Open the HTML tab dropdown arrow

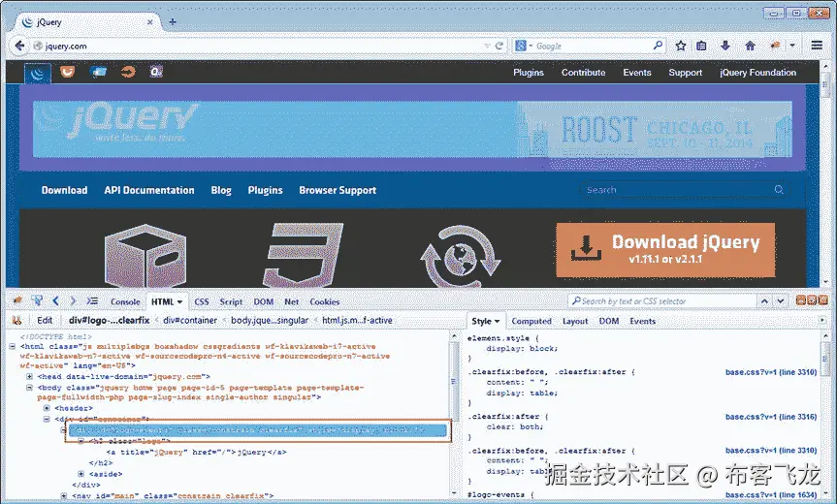(179, 301)
